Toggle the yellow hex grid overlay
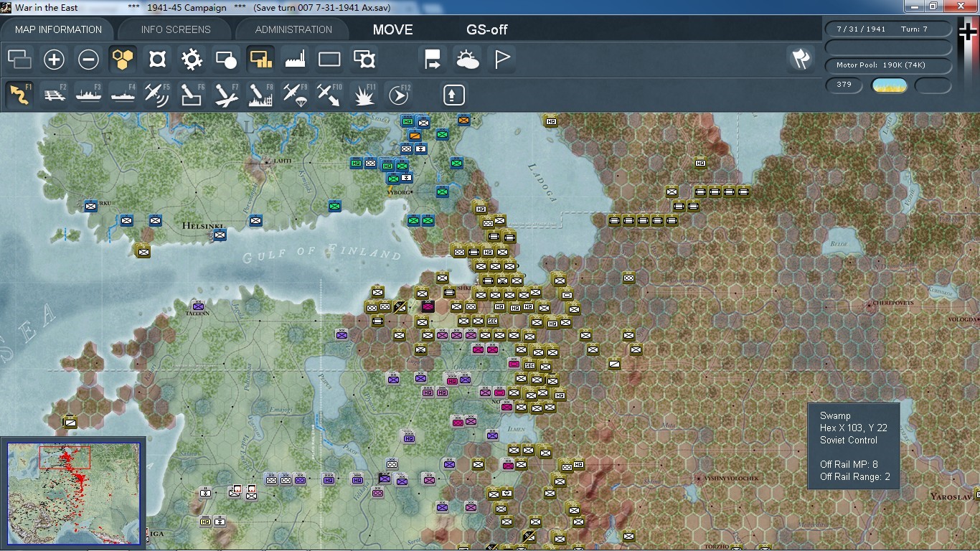980x551 pixels. (x=123, y=59)
